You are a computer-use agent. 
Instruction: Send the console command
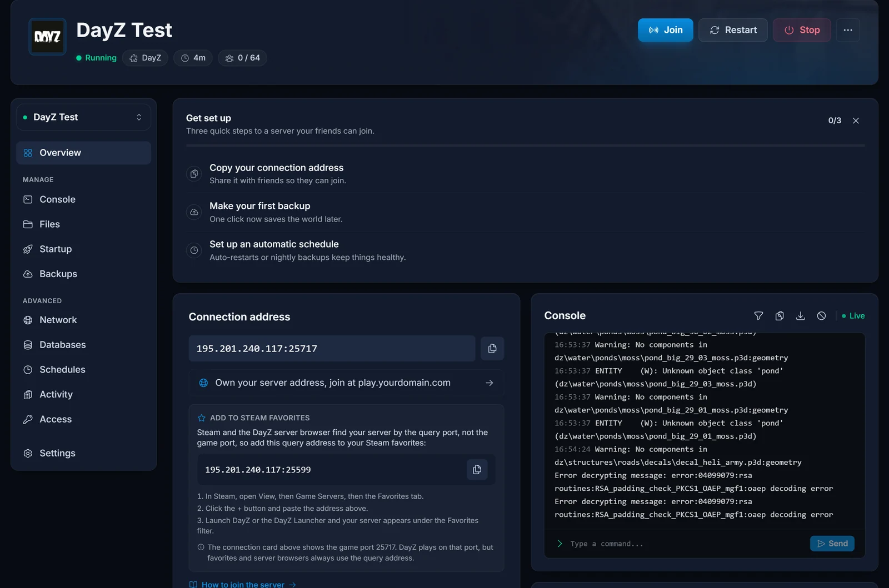[x=832, y=544]
